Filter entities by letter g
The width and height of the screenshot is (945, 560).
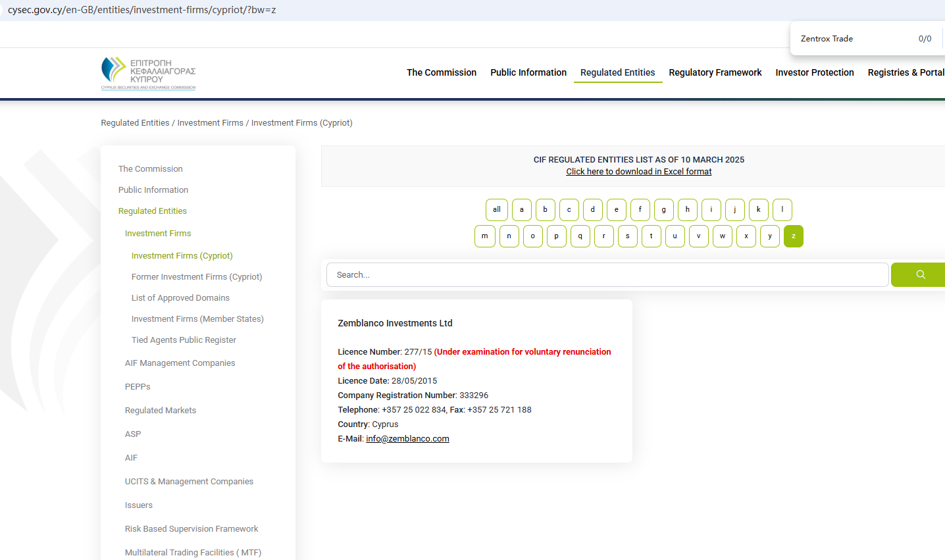pos(664,210)
